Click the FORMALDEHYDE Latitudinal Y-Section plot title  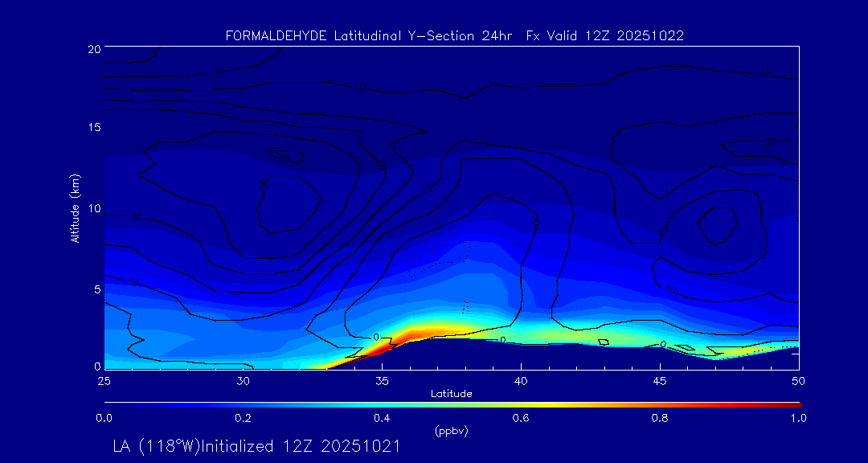(454, 35)
